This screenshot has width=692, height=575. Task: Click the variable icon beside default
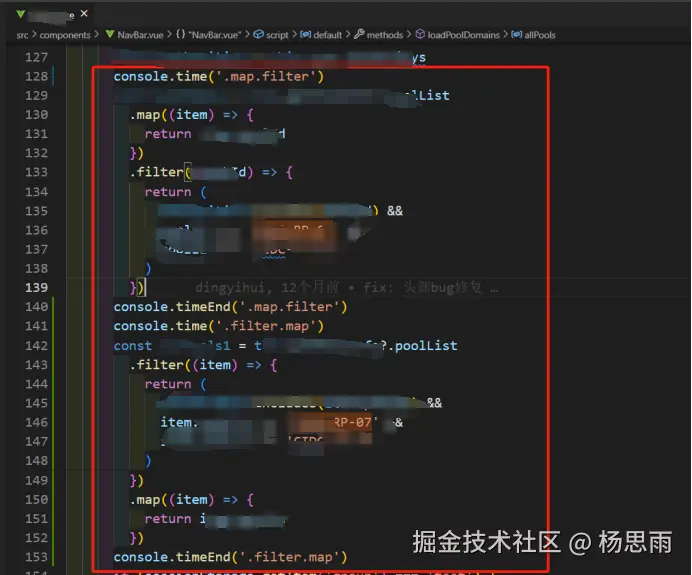click(x=306, y=34)
